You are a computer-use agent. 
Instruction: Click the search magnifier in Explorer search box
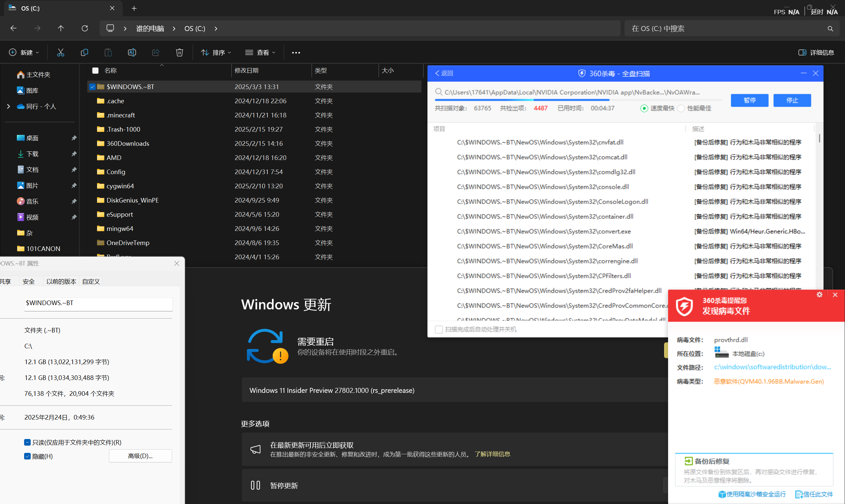(x=830, y=28)
